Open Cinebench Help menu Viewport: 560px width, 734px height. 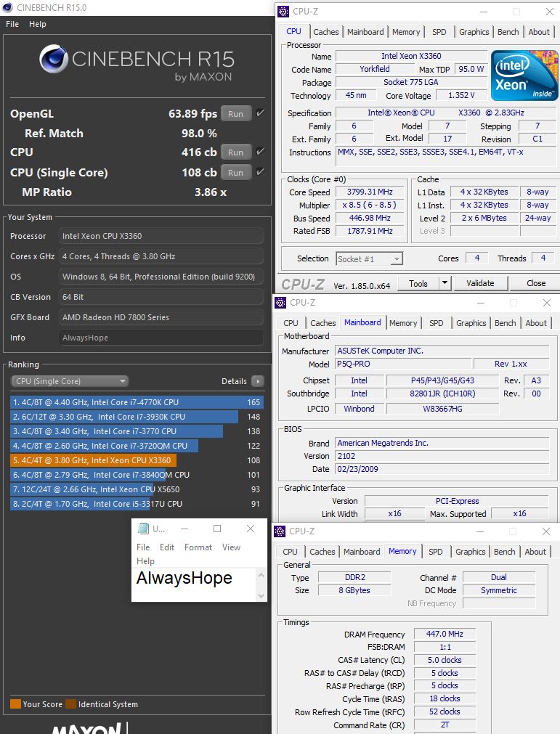(38, 24)
